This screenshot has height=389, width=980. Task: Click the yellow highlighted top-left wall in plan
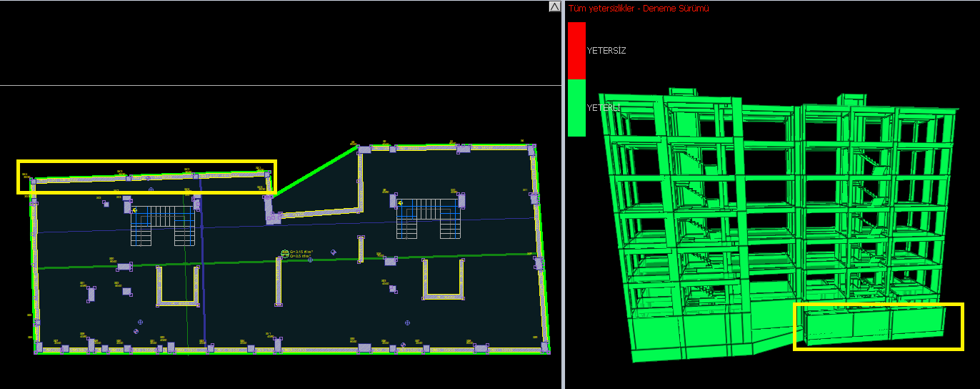(x=146, y=177)
